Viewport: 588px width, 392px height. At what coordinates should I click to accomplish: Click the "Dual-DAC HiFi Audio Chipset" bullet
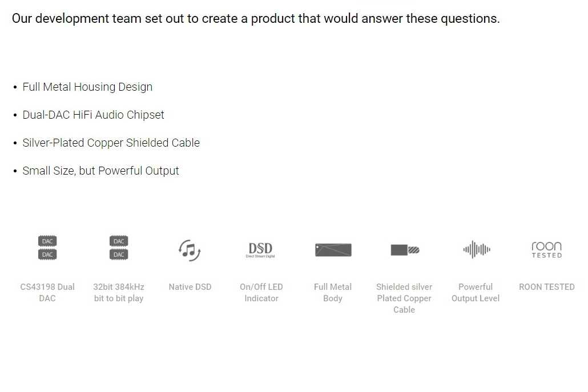click(93, 115)
